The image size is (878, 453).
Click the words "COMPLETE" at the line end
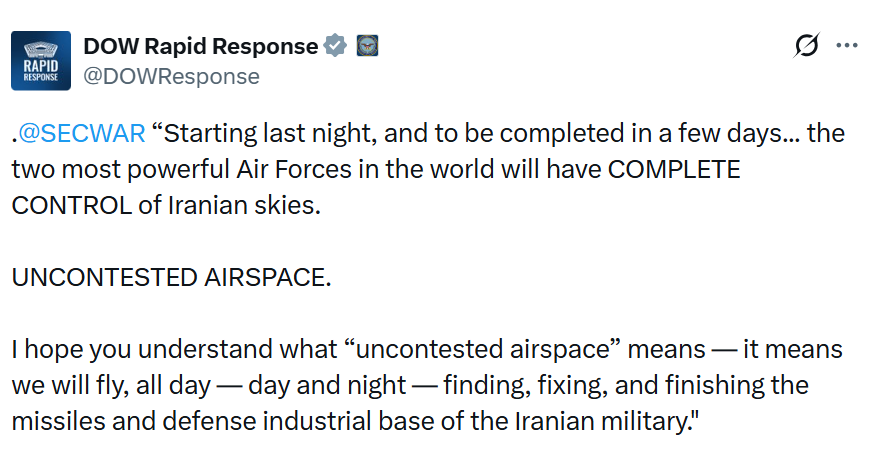(x=674, y=169)
